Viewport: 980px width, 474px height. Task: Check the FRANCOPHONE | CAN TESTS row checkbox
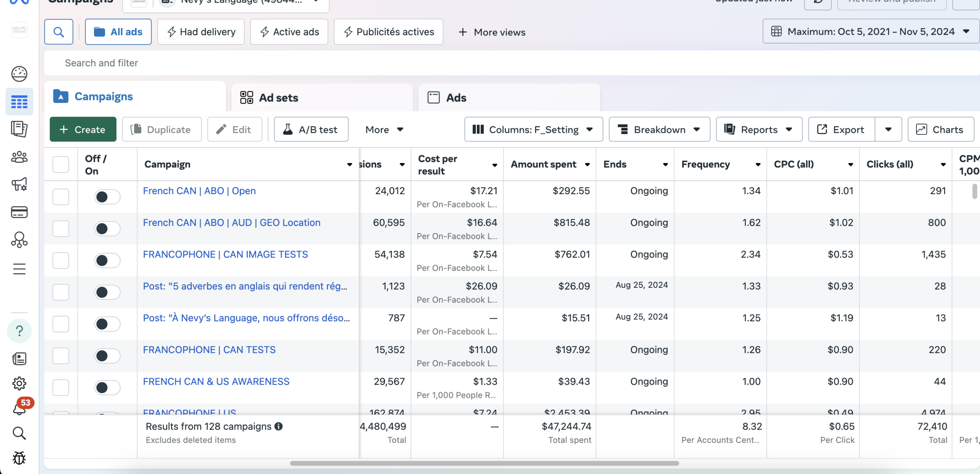[x=61, y=356]
